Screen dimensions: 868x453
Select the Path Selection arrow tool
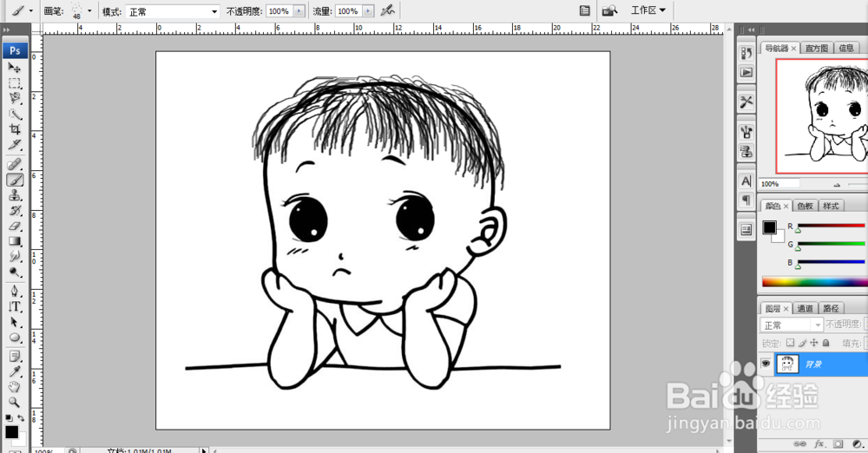click(x=15, y=322)
